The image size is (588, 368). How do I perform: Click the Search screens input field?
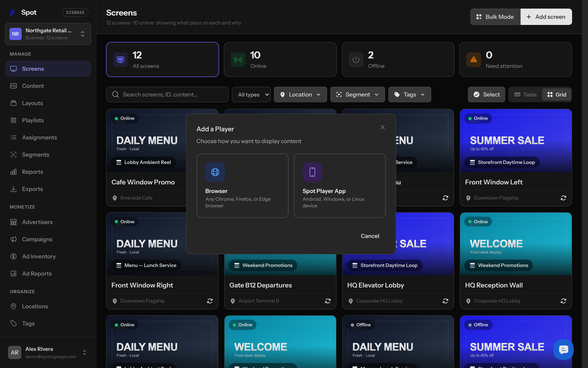point(167,94)
